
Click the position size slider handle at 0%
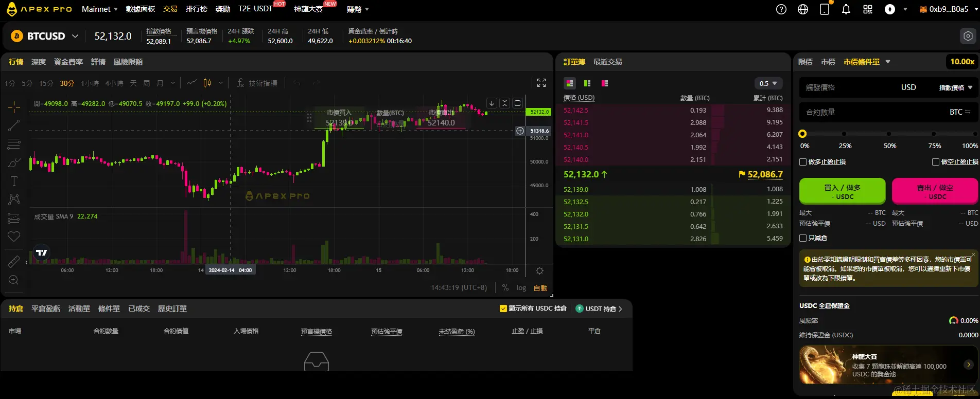click(802, 134)
